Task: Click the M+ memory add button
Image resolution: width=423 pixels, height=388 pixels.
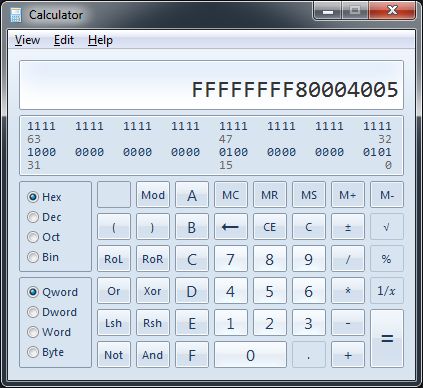Action: 348,195
